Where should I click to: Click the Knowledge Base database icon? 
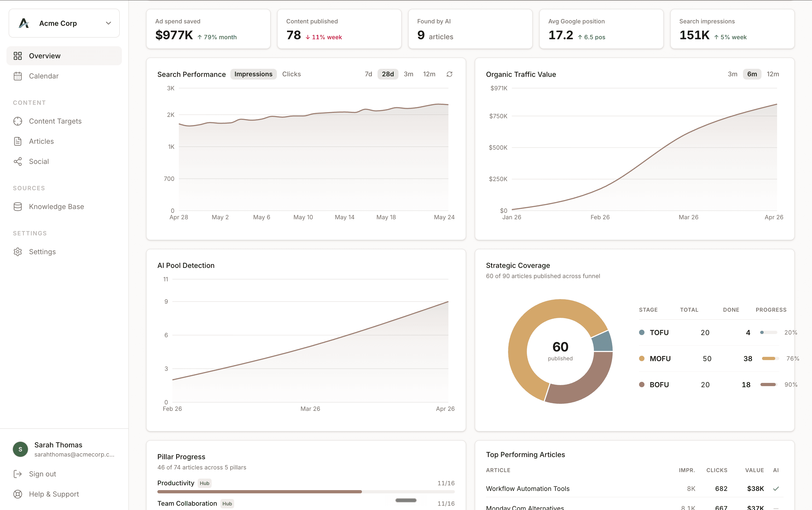click(x=18, y=206)
